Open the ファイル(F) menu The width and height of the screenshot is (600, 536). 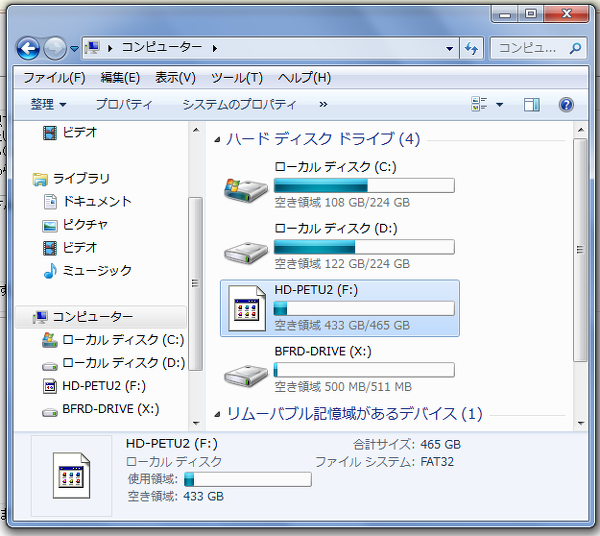click(54, 78)
